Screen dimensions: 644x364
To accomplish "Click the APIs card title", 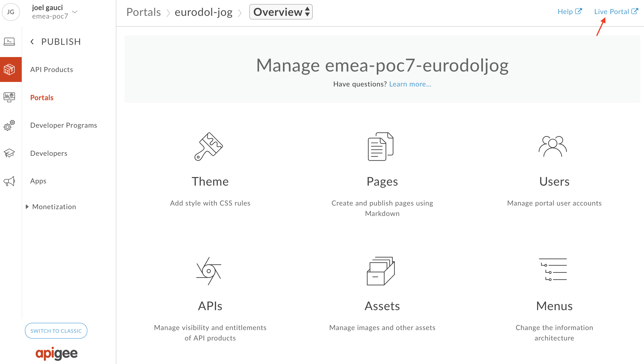I will (x=210, y=306).
